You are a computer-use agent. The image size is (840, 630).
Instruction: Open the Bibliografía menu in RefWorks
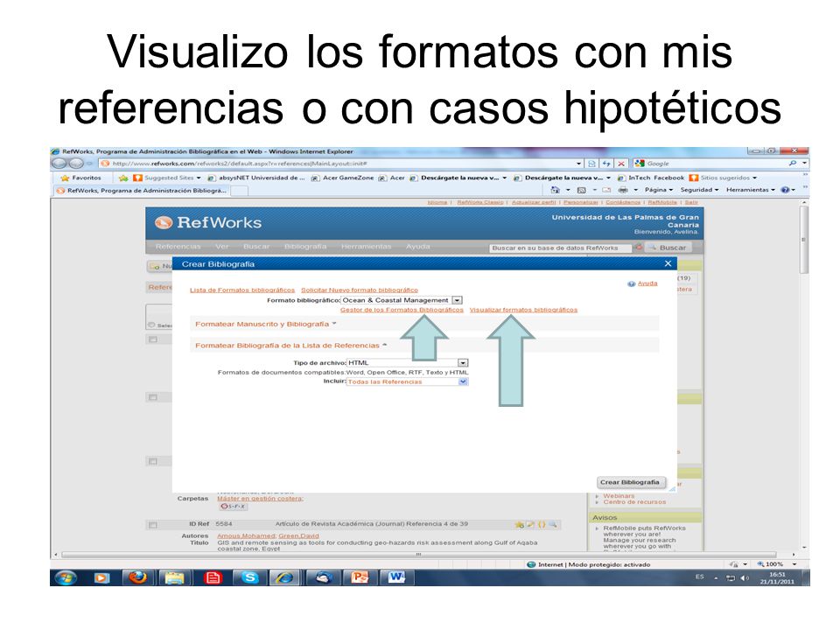(305, 247)
